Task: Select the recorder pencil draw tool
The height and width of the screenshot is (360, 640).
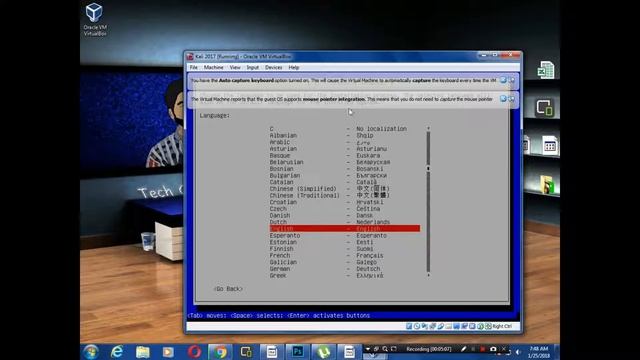Action: [x=463, y=349]
